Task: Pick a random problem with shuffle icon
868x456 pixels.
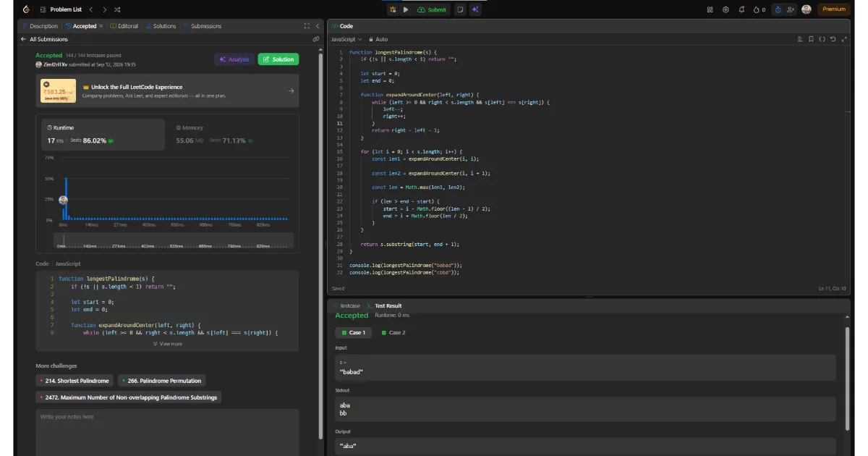Action: (x=117, y=9)
